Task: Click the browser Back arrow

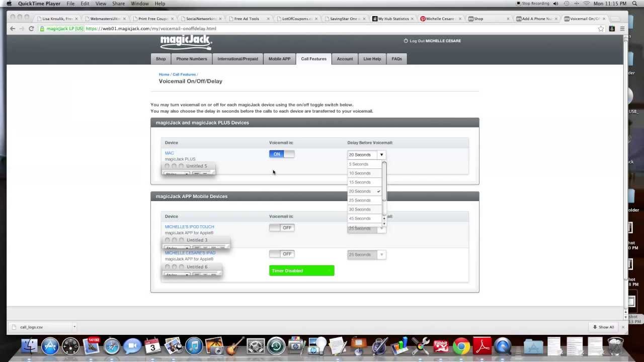Action: (13, 29)
